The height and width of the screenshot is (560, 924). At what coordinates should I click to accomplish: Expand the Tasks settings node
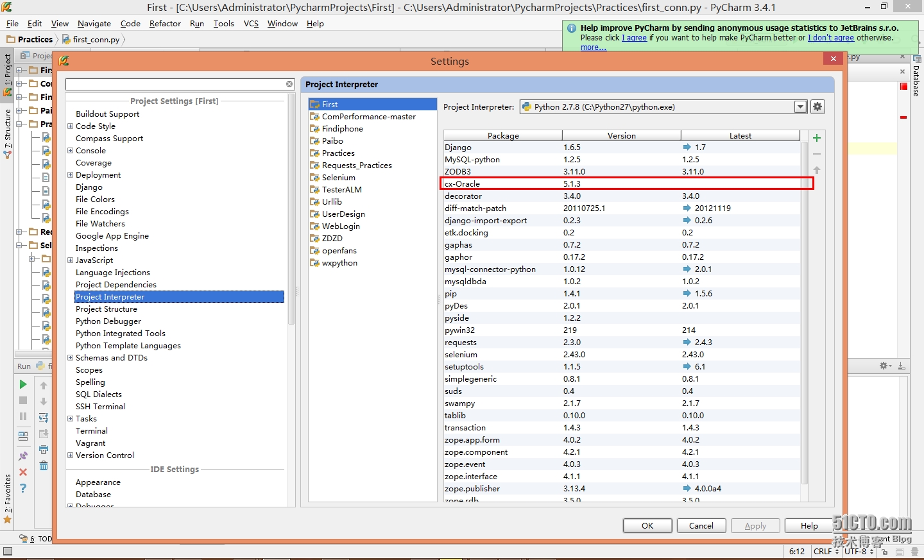[x=70, y=419]
